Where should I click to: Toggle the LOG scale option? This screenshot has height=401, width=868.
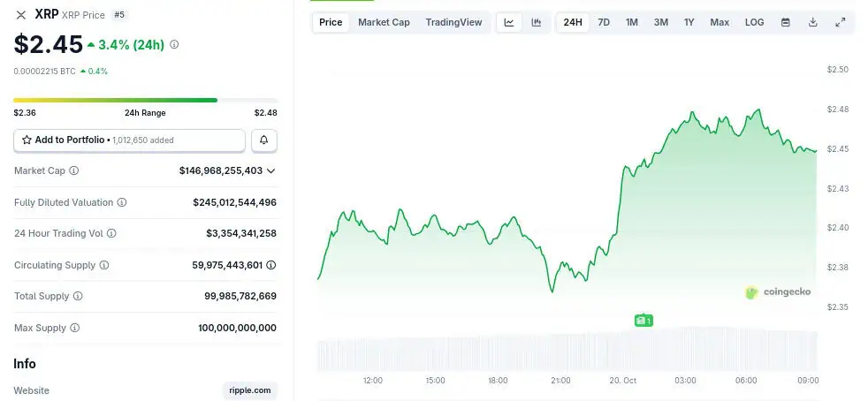[x=754, y=22]
